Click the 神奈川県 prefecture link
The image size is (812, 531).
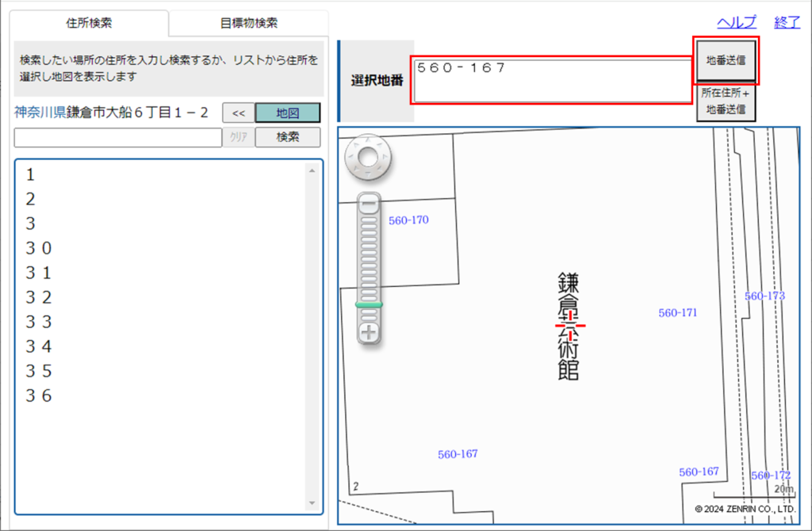click(40, 113)
